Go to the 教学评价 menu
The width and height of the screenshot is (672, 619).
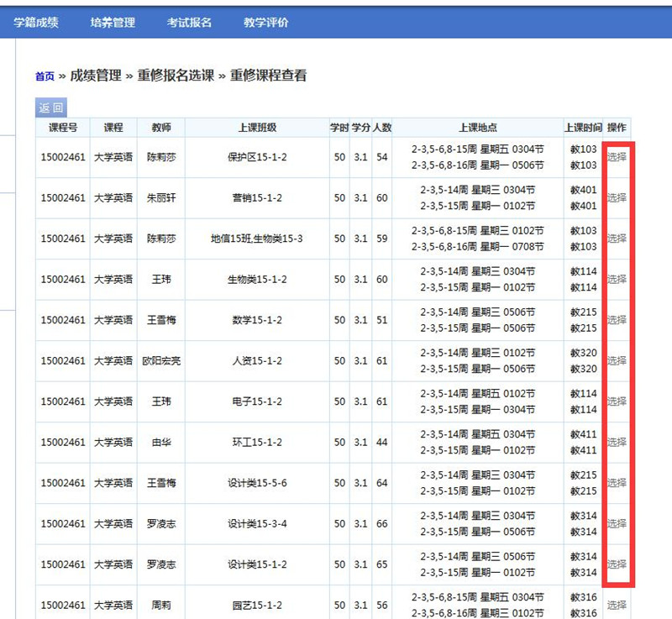pos(265,23)
